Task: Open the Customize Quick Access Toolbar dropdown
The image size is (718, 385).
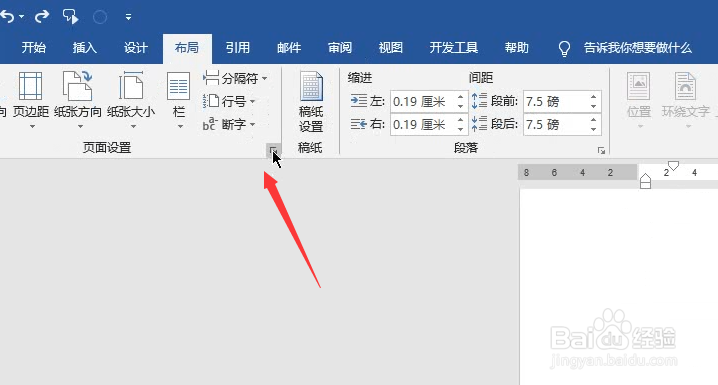Action: 128,17
